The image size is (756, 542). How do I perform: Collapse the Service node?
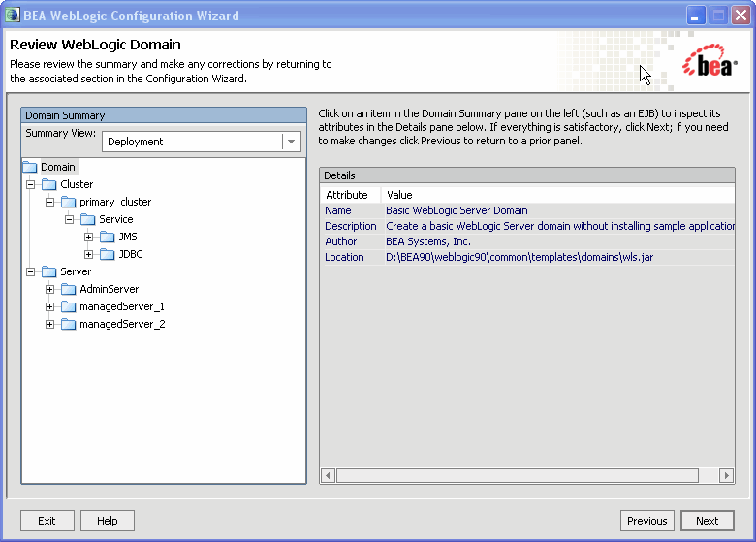(69, 219)
